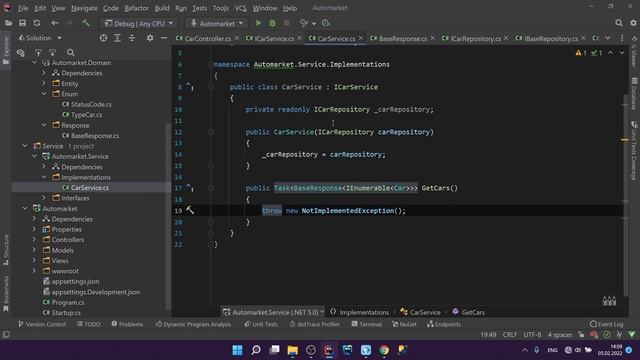
Task: Show hidden editor tabs dropdown arrow
Action: point(608,38)
